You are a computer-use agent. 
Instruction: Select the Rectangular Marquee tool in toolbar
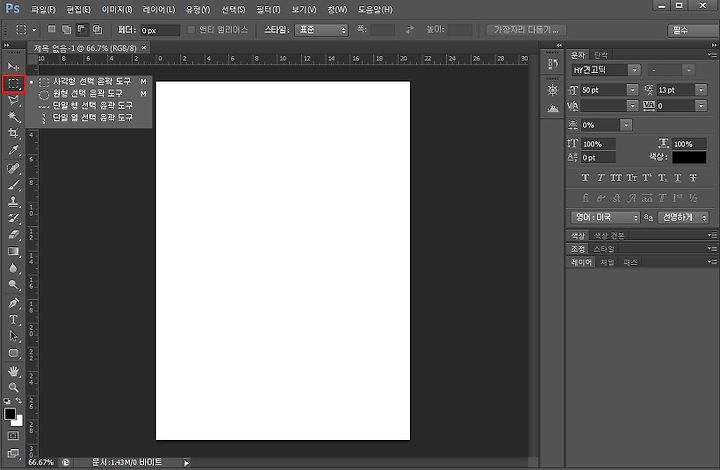[13, 84]
